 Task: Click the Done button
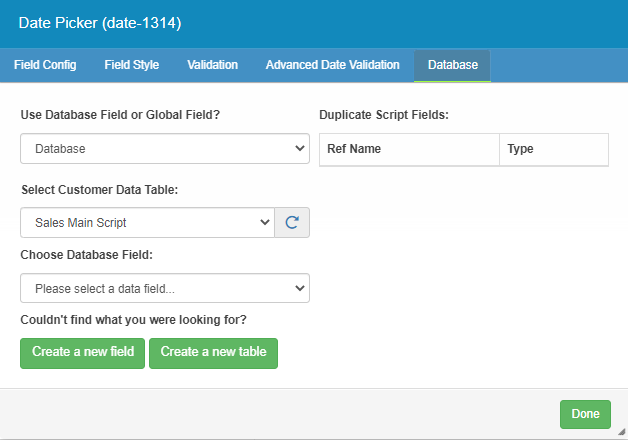click(585, 414)
